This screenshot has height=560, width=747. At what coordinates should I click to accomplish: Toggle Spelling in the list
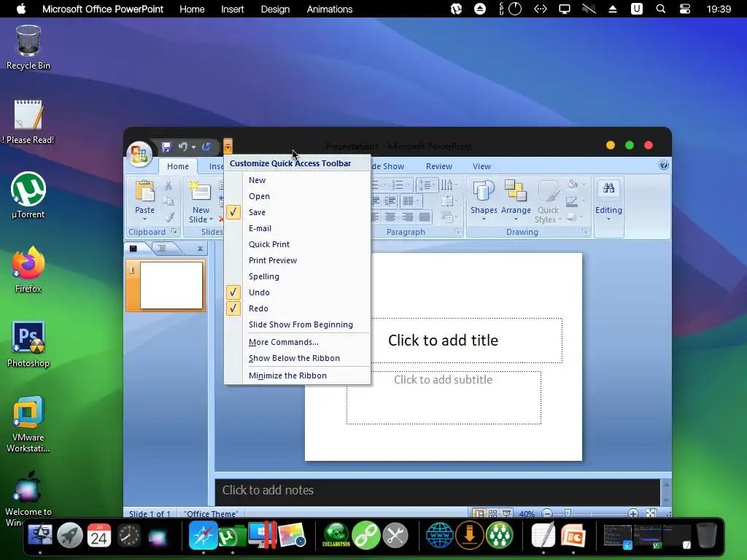[297, 276]
